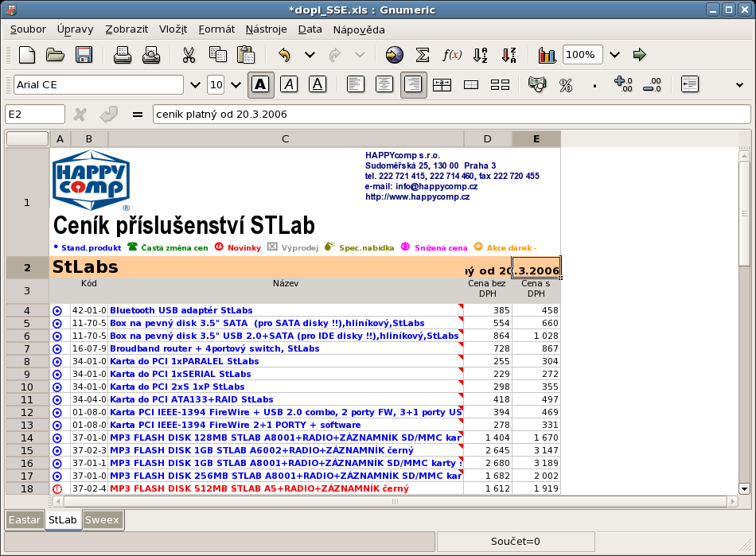756x556 pixels.
Task: Select cell 'Bluetooth USB adaptér StLabs'
Action: coord(286,310)
